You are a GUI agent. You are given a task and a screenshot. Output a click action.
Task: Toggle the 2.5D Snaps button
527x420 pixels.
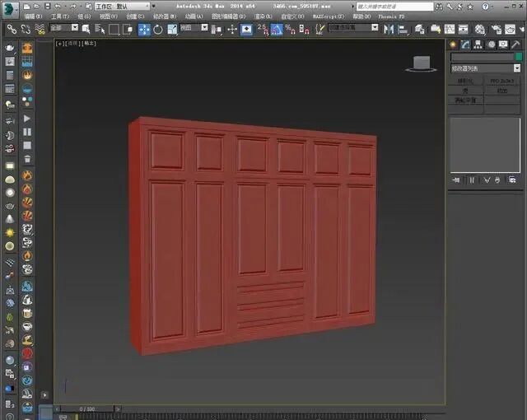[263, 30]
